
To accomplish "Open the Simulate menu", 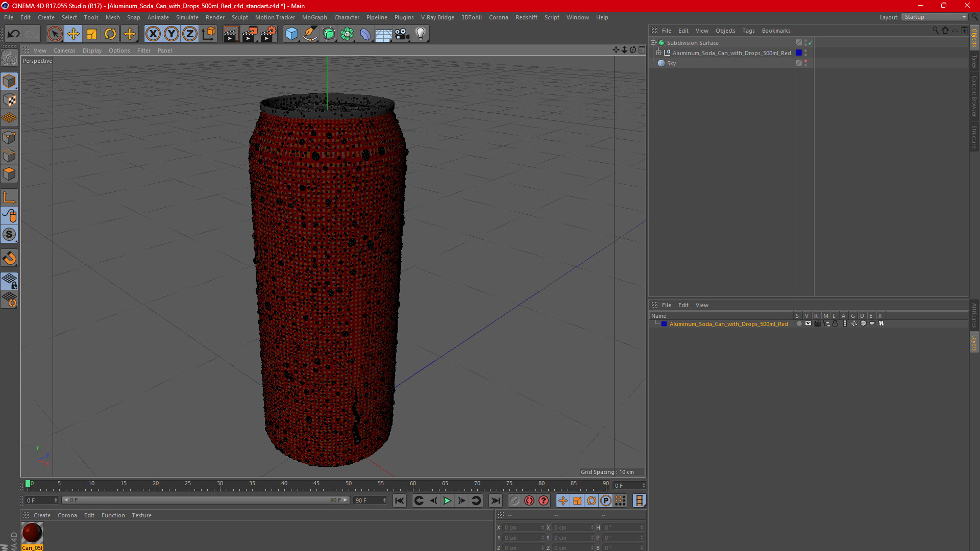I will [x=187, y=17].
